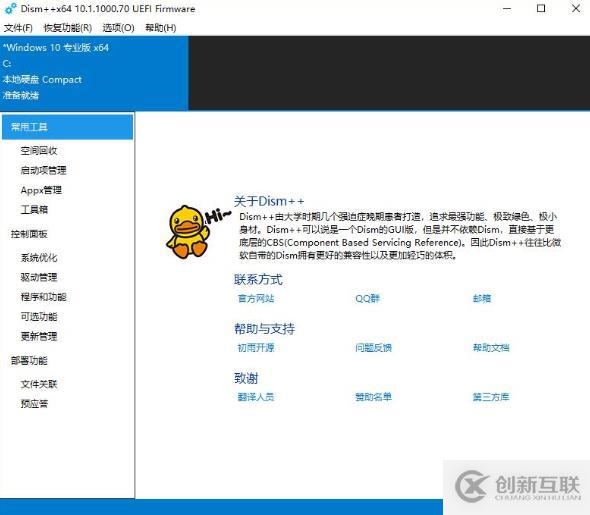This screenshot has width=590, height=515.
Task: Open 空间回收 in the sidebar
Action: (39, 150)
